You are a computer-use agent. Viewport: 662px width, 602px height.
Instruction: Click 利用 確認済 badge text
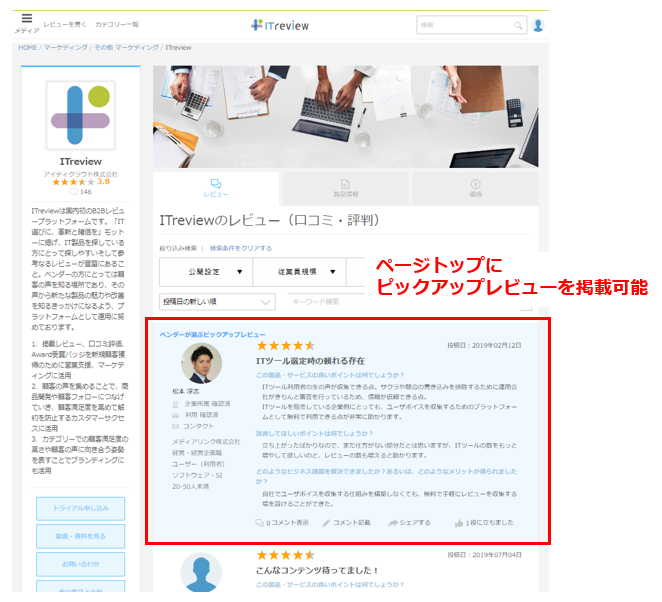202,415
